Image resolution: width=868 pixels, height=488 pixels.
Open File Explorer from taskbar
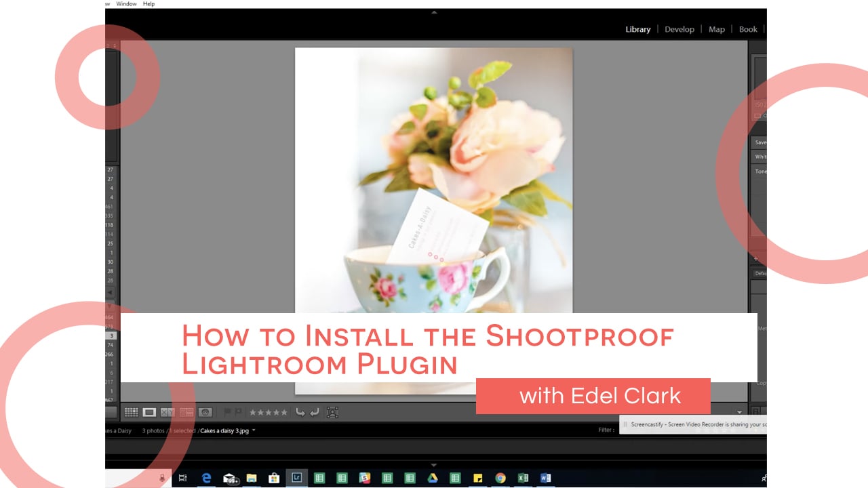pos(251,478)
